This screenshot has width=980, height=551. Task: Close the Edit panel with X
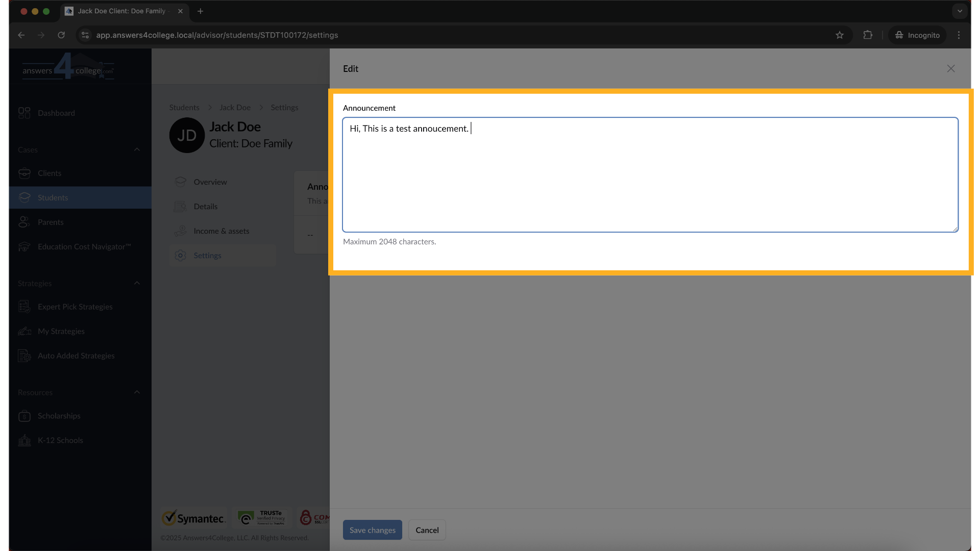(950, 68)
